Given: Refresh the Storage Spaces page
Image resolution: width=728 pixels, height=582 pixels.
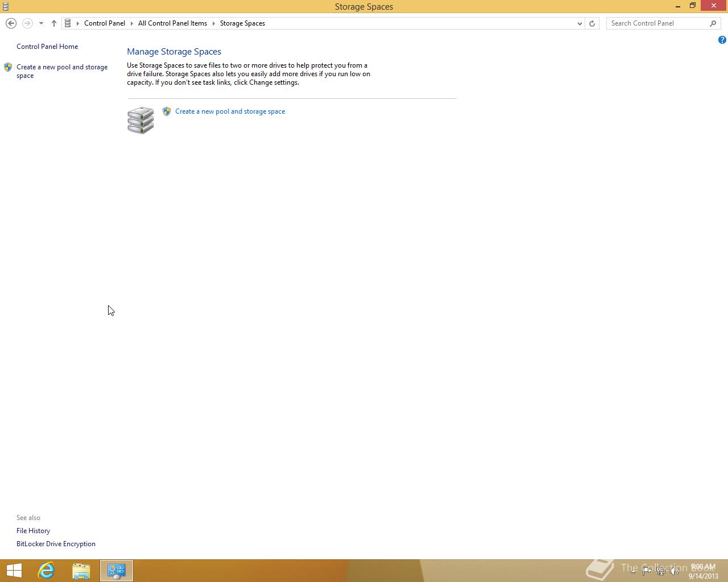Looking at the screenshot, I should click(592, 23).
